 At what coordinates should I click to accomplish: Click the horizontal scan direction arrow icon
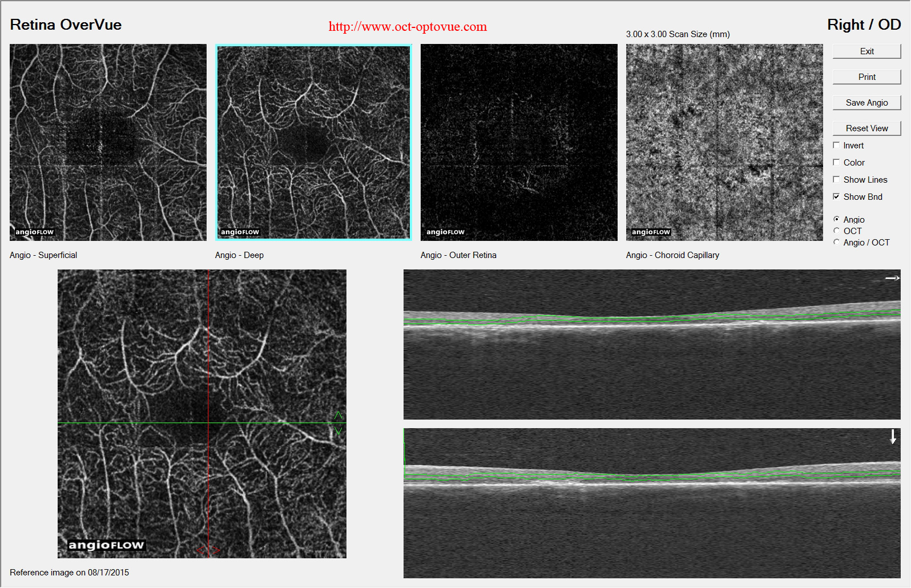892,278
